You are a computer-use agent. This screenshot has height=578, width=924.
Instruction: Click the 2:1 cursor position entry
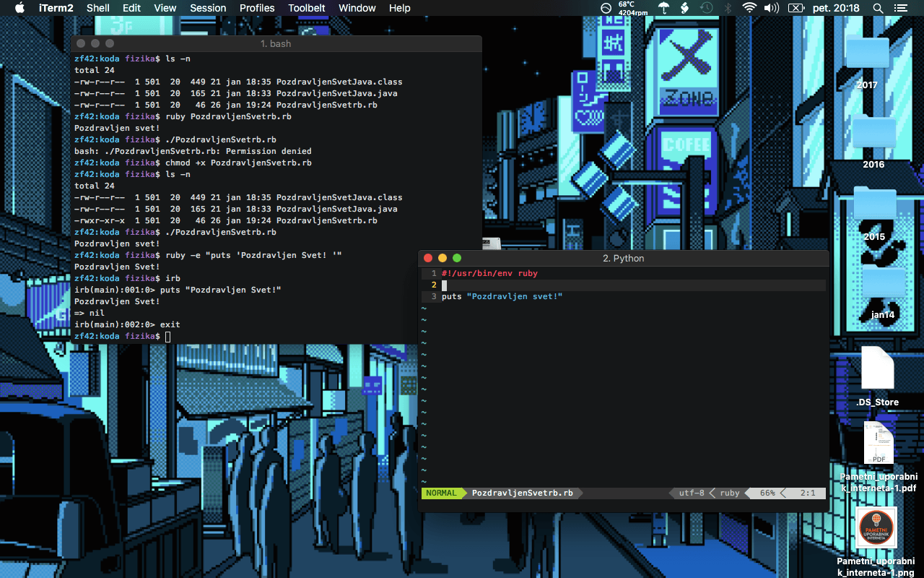click(x=808, y=493)
